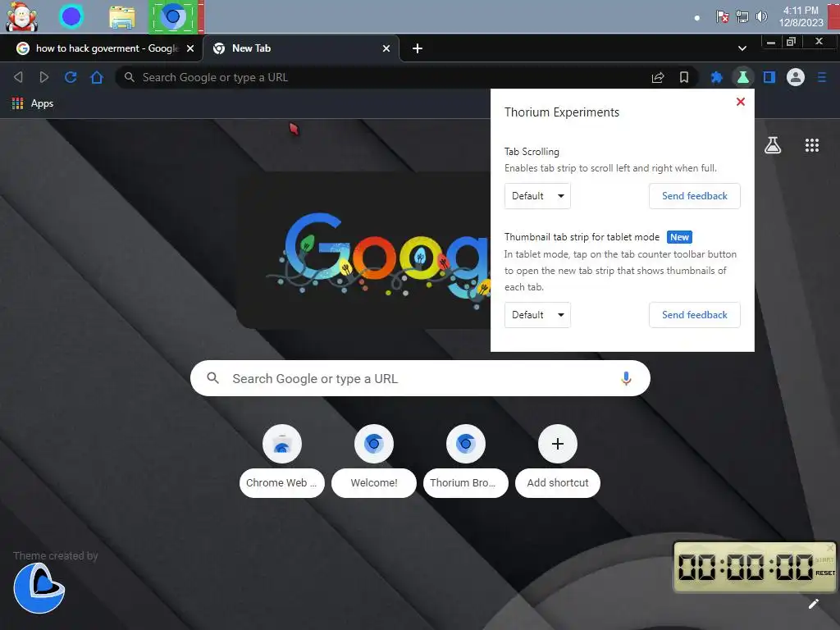Open the volume speaker tray icon
The height and width of the screenshot is (630, 840).
click(761, 16)
